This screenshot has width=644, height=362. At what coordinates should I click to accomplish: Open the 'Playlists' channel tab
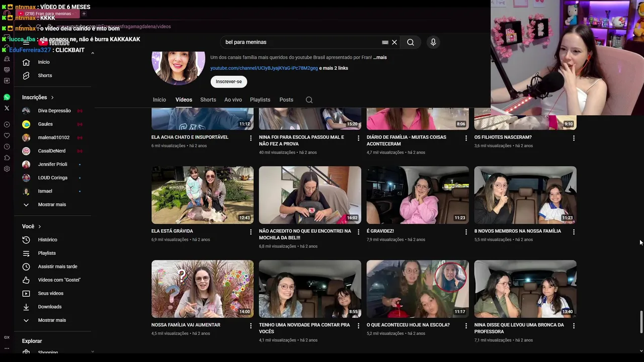[260, 100]
